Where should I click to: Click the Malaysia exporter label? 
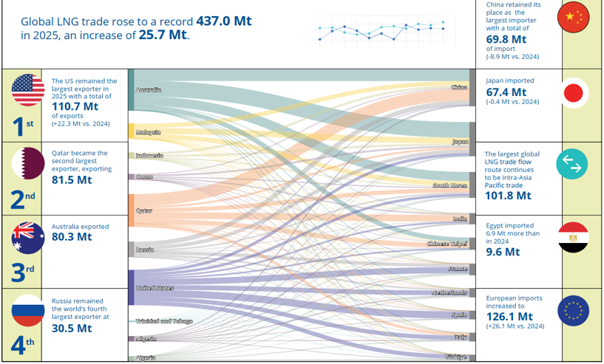coord(149,132)
